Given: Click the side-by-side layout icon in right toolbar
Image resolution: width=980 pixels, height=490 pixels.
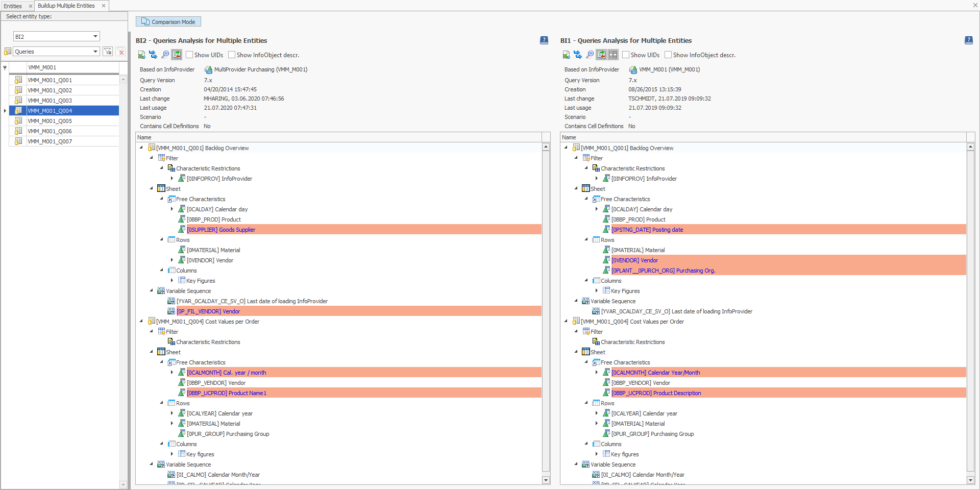Looking at the screenshot, I should [x=613, y=55].
